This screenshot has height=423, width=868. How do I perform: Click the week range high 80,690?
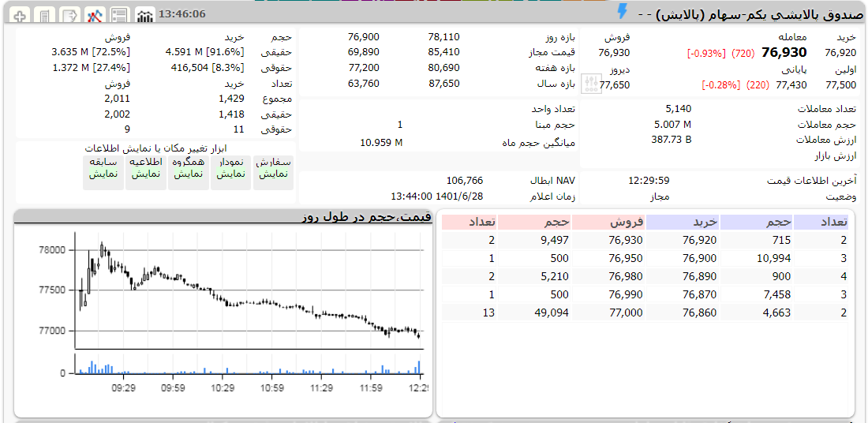[443, 68]
